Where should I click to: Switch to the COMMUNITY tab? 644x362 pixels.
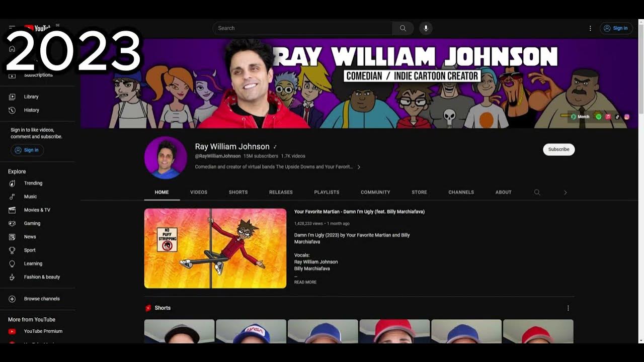click(375, 192)
